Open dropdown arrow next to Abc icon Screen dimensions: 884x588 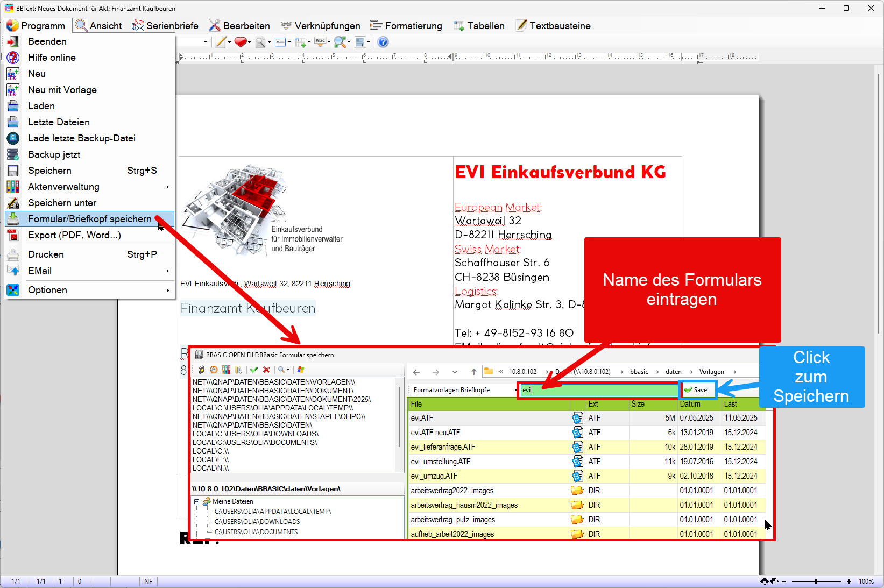[x=329, y=42]
